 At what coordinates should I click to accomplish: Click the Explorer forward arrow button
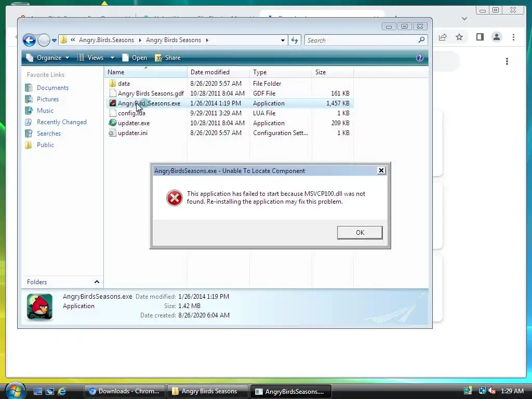[44, 40]
